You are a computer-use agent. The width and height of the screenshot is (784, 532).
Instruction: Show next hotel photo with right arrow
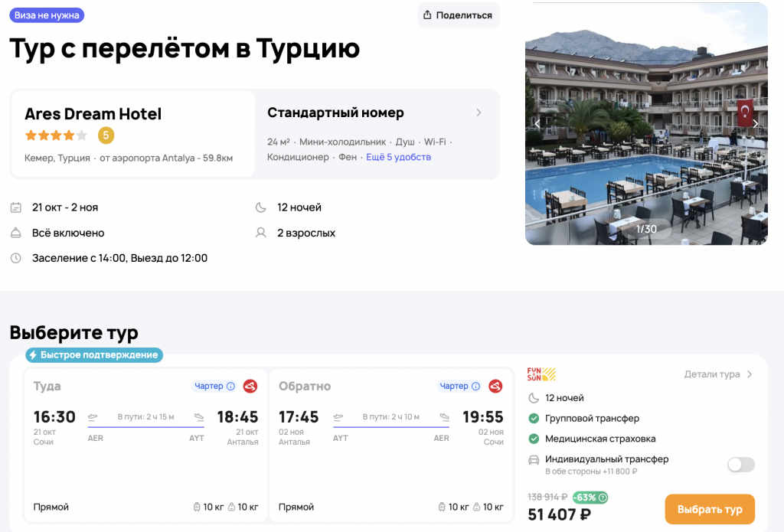pos(755,123)
